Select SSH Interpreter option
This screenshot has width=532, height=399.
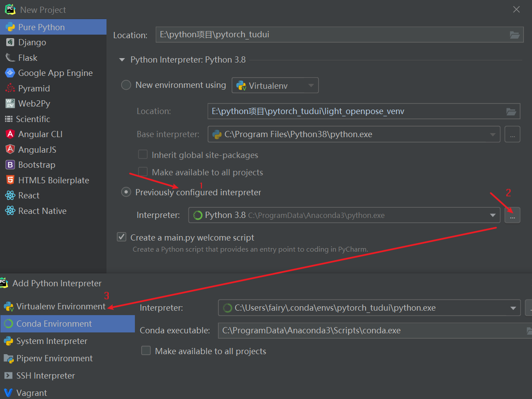coord(67,375)
